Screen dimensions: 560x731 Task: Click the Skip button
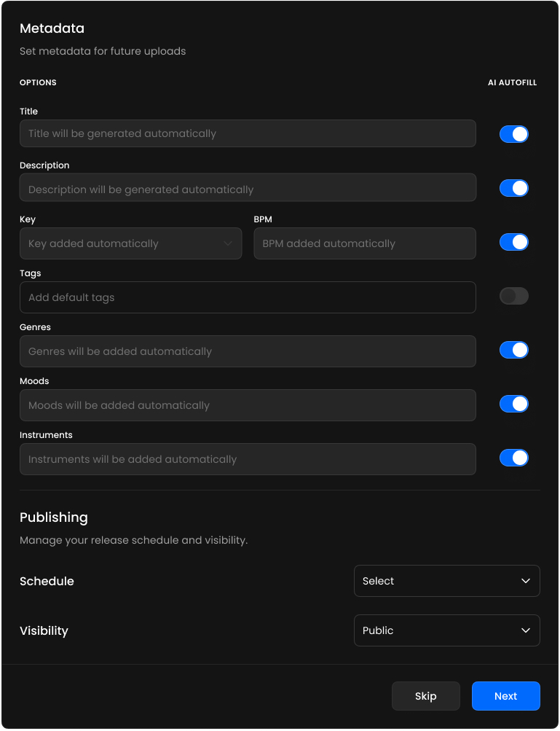pyautogui.click(x=425, y=696)
